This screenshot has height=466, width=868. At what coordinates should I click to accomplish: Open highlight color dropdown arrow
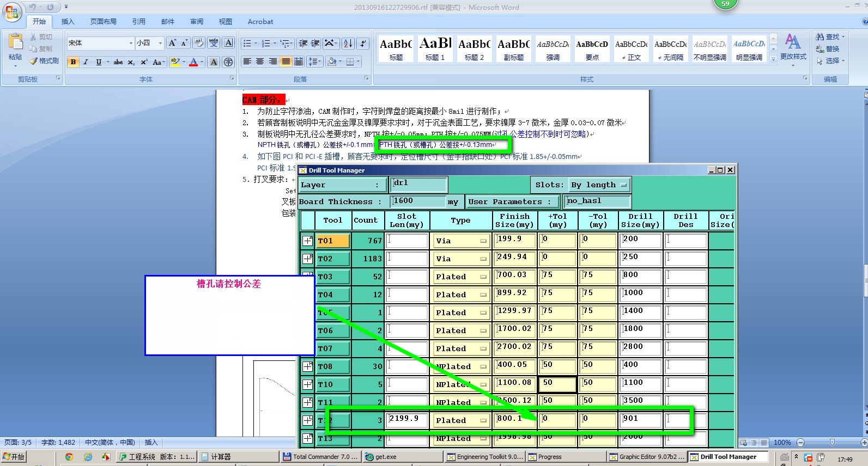click(x=184, y=62)
